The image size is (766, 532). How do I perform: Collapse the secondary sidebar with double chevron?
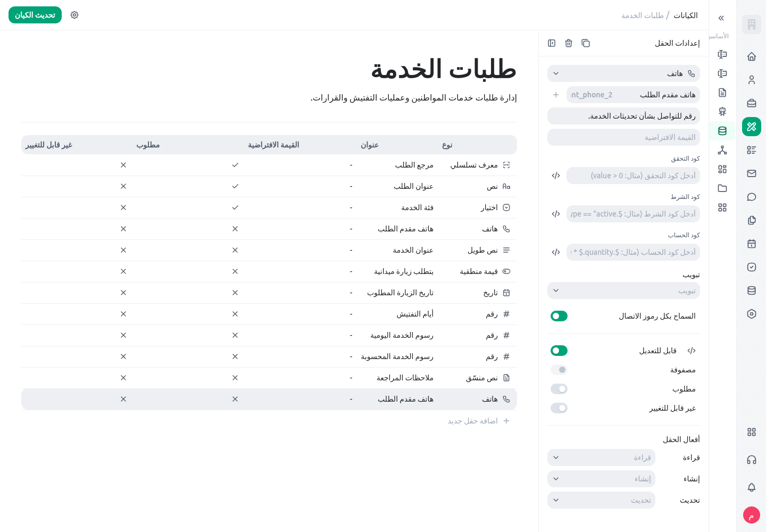pyautogui.click(x=721, y=18)
